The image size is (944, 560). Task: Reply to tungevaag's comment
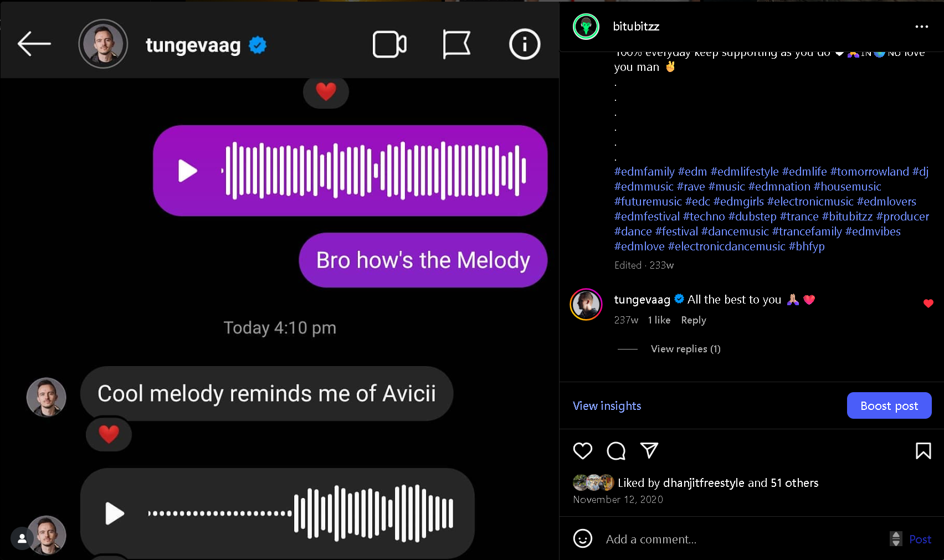coord(693,320)
